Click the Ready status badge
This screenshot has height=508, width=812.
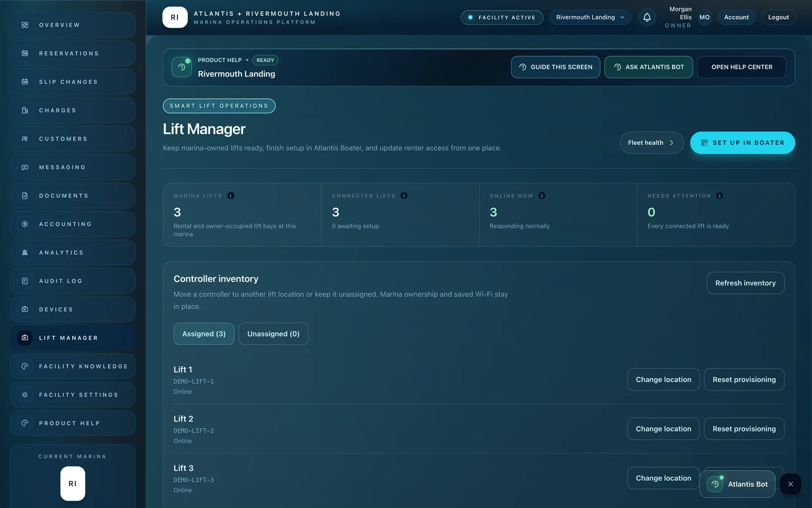coord(265,60)
